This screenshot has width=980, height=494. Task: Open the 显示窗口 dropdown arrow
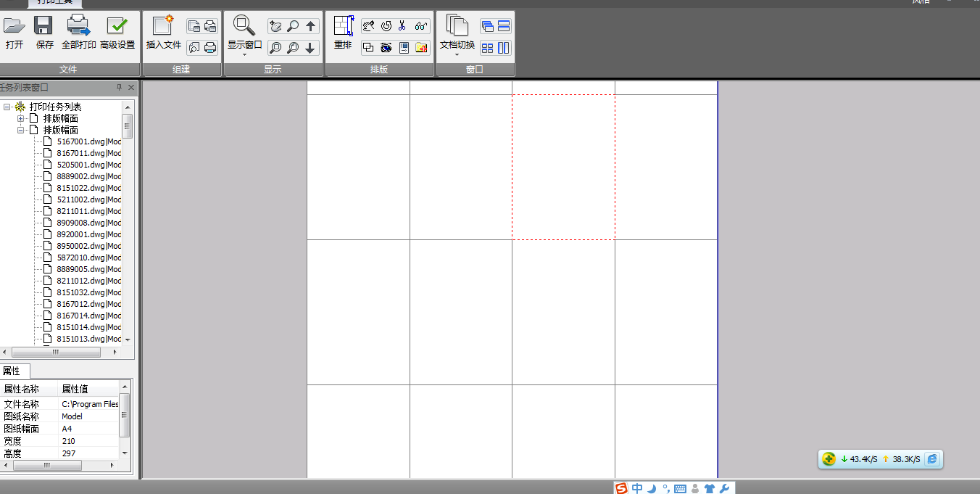point(244,55)
